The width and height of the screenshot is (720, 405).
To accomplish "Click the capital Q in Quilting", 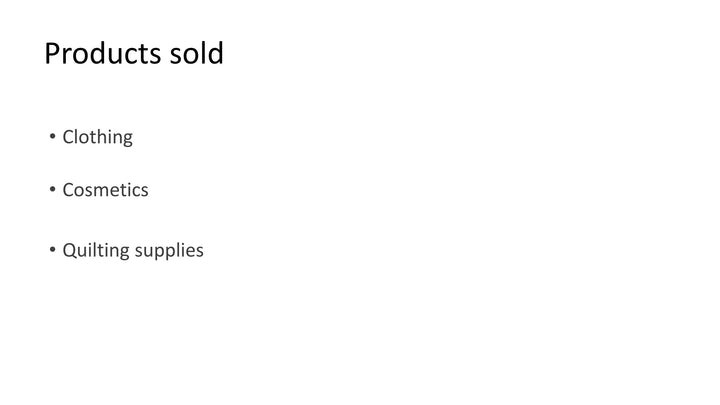I will pyautogui.click(x=69, y=251).
